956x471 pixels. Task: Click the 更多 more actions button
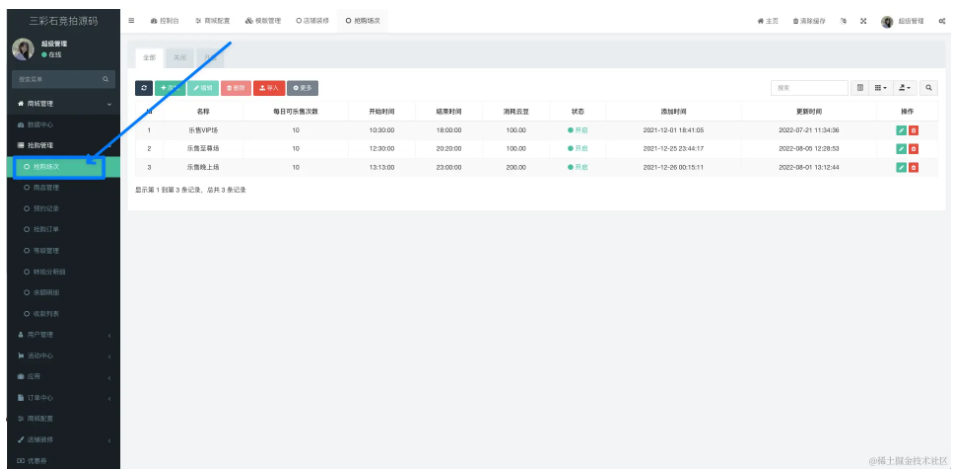point(302,89)
